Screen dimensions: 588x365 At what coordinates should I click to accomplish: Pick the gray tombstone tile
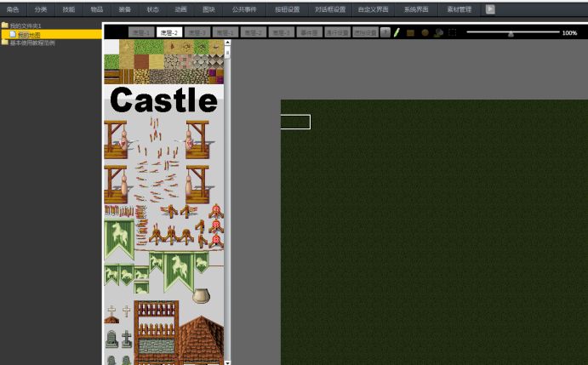pyautogui.click(x=111, y=339)
